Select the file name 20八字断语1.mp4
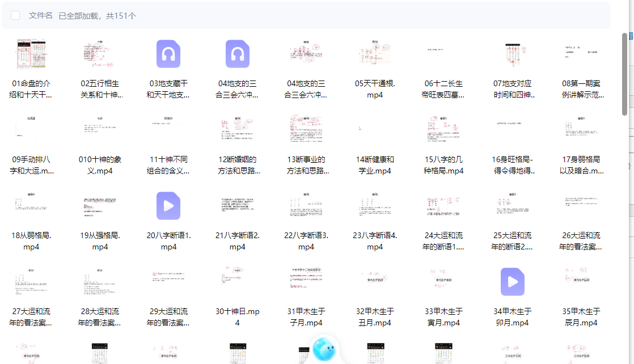 (168, 241)
